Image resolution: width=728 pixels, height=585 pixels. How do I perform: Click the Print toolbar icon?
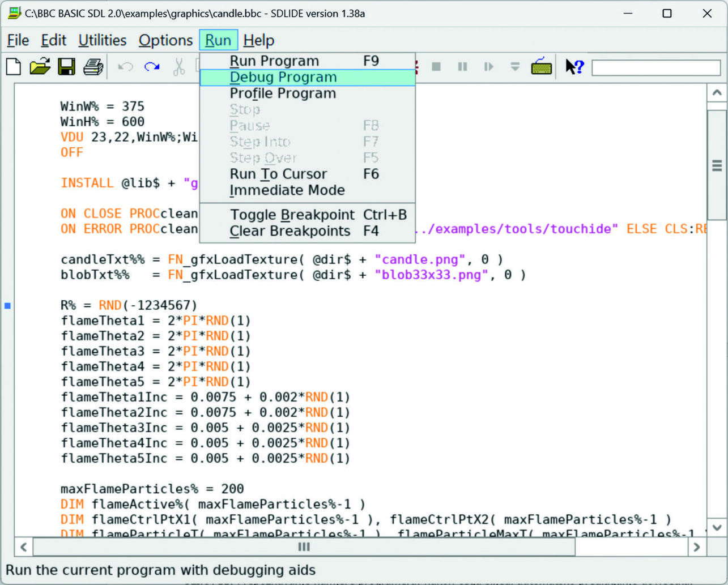coord(93,67)
